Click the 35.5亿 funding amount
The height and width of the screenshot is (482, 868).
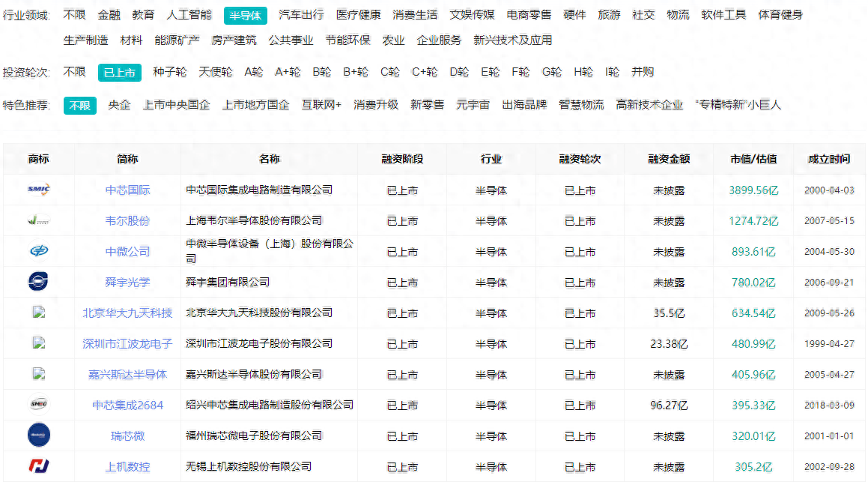669,313
